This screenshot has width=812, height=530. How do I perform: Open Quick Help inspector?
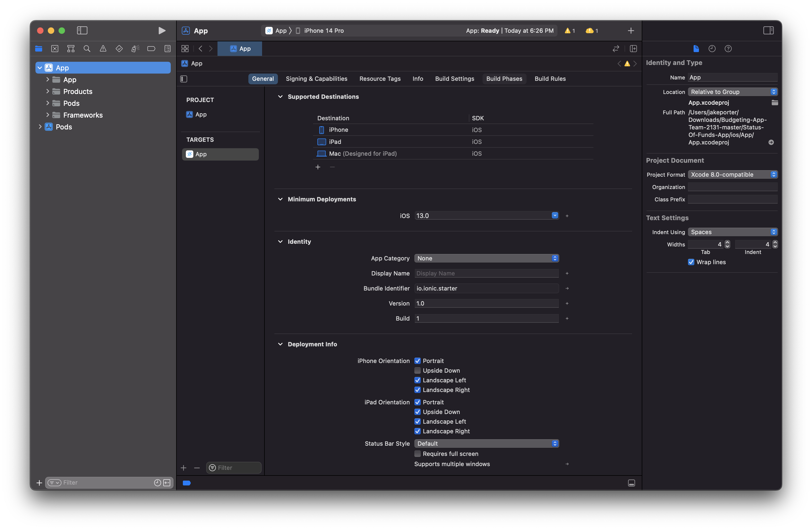728,48
